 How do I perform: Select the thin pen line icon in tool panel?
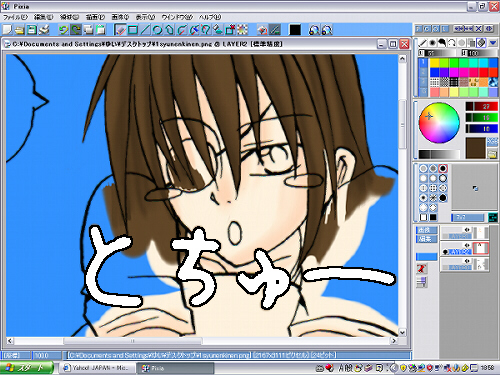pos(423,43)
